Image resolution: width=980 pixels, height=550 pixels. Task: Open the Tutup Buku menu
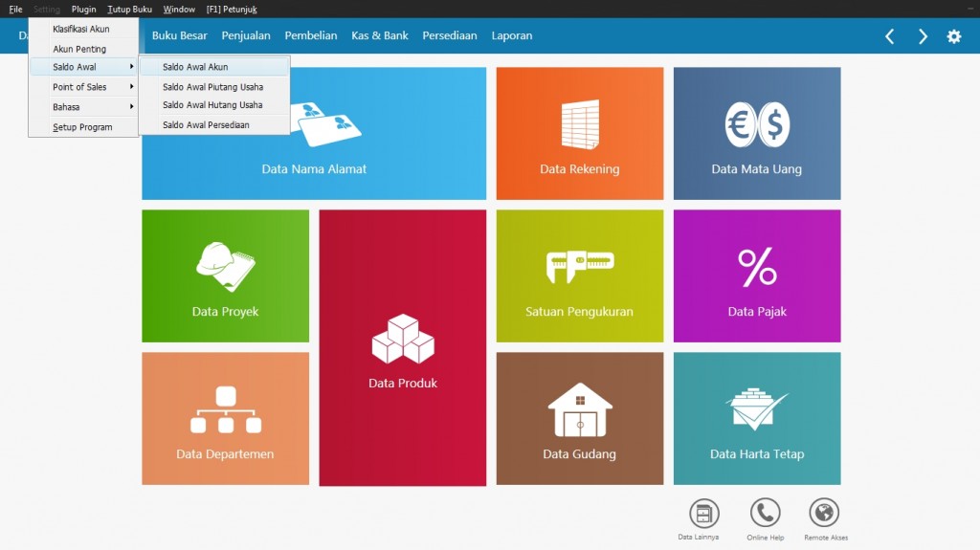(x=129, y=9)
